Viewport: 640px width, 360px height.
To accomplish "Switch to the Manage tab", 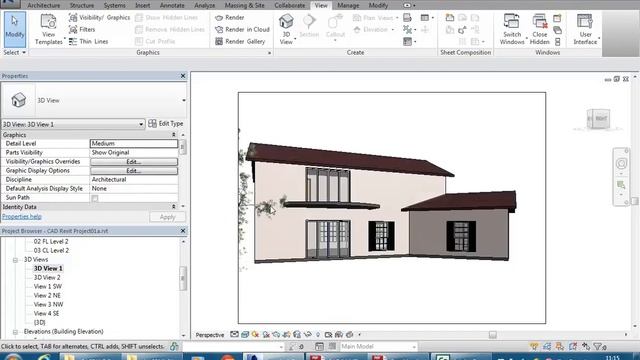I will click(348, 5).
